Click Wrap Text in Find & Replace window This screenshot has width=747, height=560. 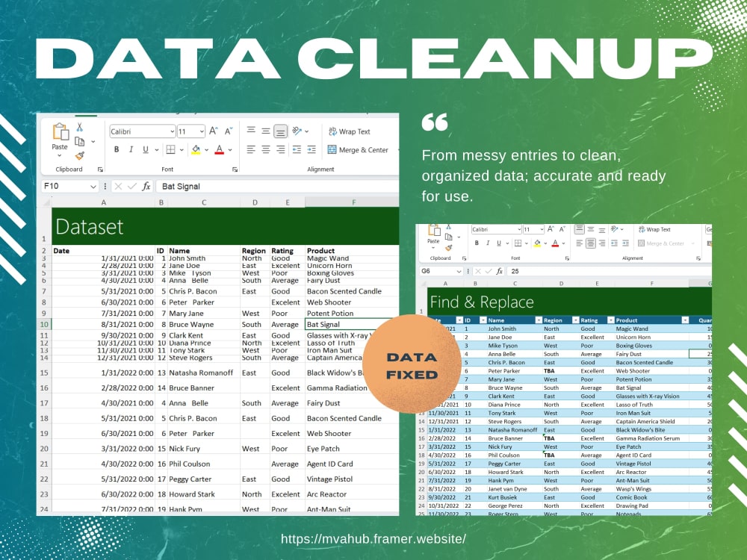(654, 229)
